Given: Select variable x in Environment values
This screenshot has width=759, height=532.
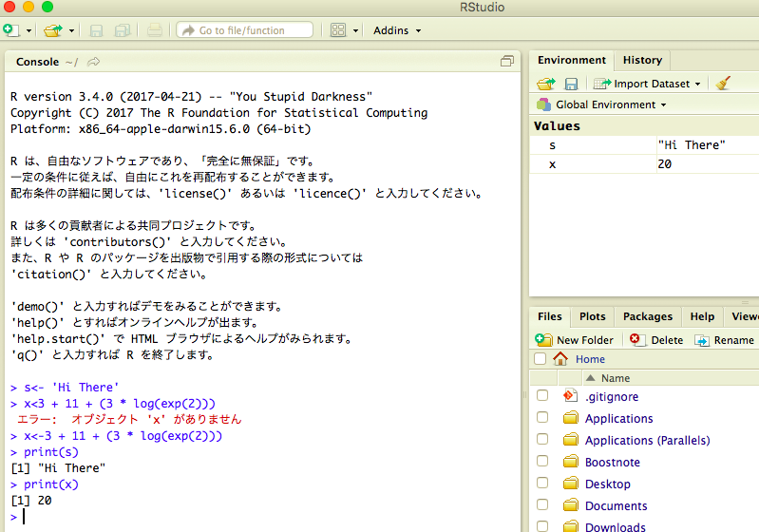Looking at the screenshot, I should click(552, 164).
